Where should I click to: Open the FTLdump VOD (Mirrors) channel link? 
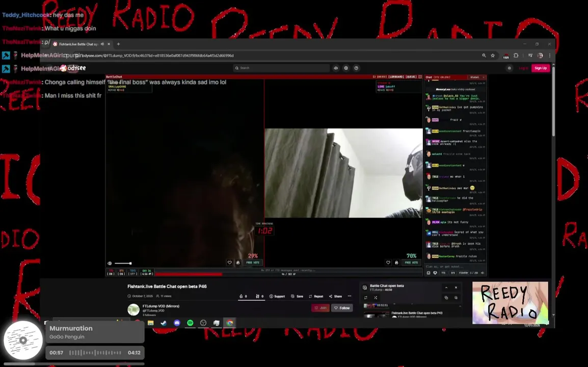tap(161, 306)
